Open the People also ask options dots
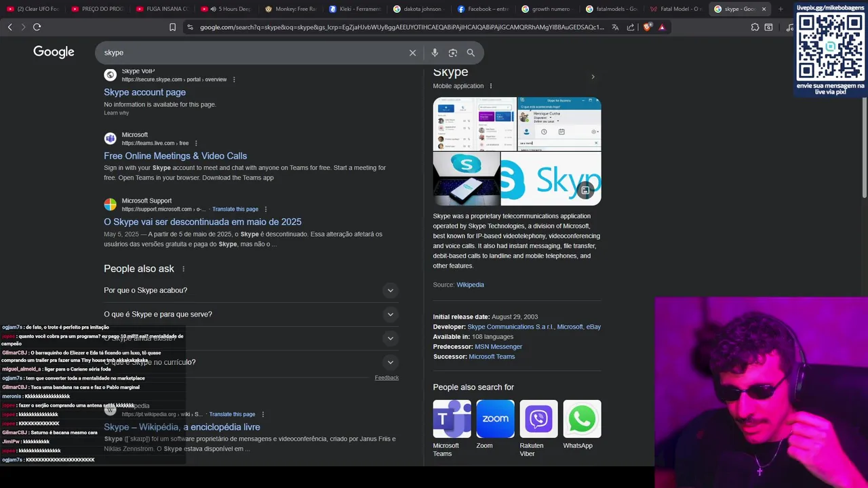 tap(183, 269)
